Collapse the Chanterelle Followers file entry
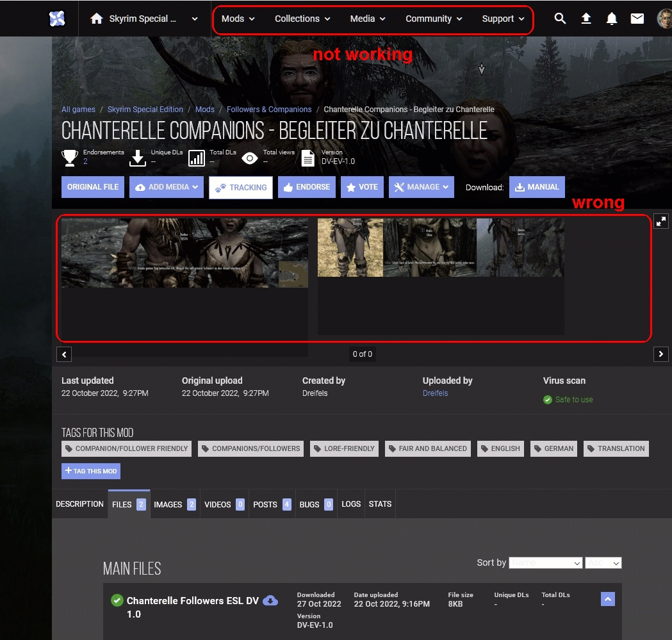 click(608, 599)
